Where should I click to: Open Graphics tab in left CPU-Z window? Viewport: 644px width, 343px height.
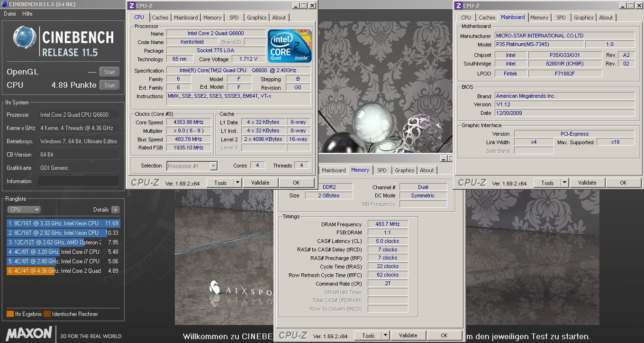pos(257,18)
